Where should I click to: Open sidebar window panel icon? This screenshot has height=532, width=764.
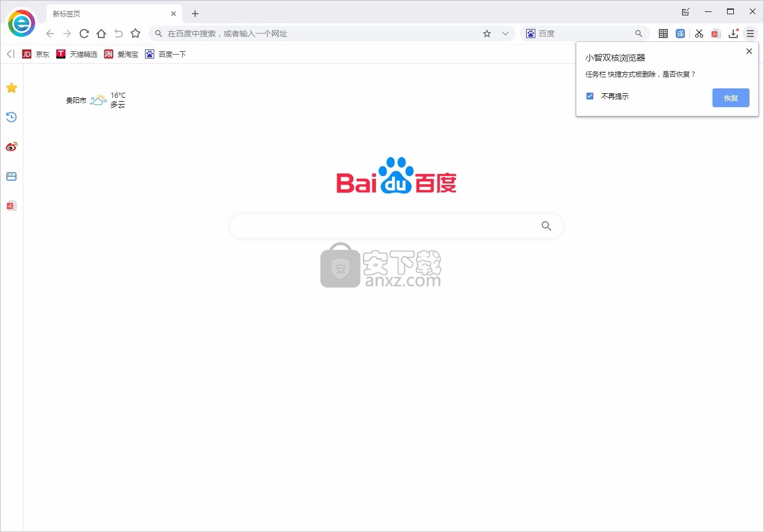(11, 176)
